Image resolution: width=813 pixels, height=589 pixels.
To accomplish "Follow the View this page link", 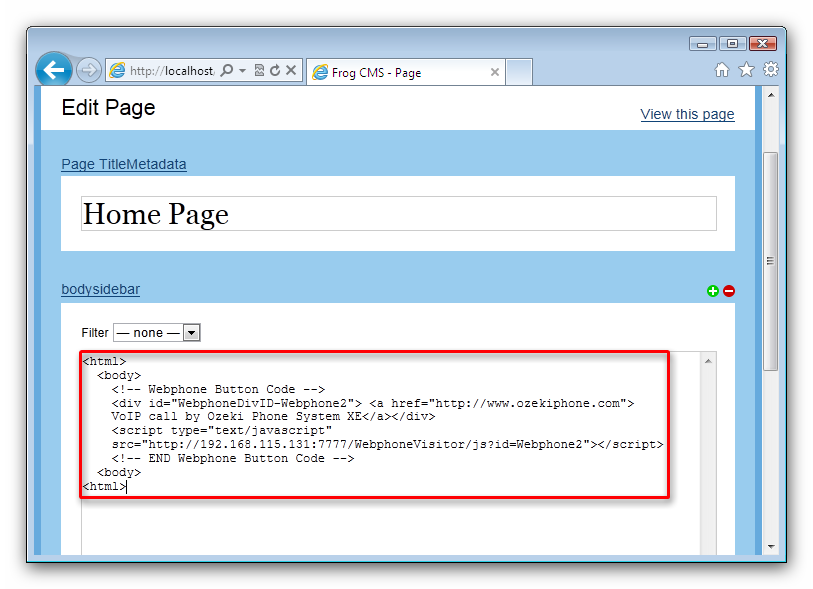I will [x=687, y=114].
